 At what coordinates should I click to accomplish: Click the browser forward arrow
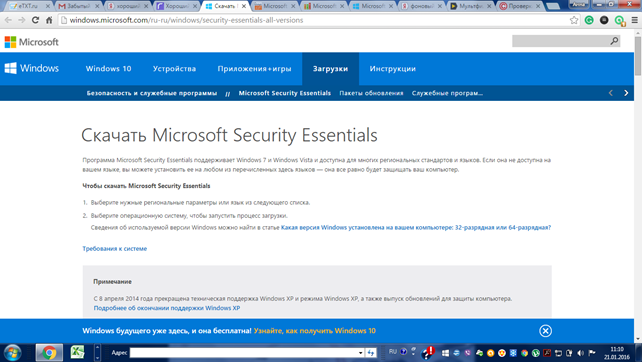pyautogui.click(x=22, y=20)
